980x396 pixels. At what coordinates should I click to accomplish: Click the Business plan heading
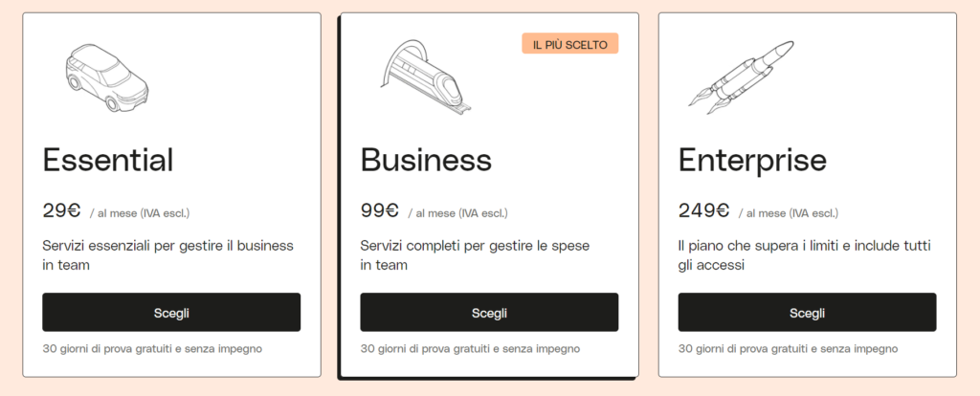pyautogui.click(x=426, y=160)
